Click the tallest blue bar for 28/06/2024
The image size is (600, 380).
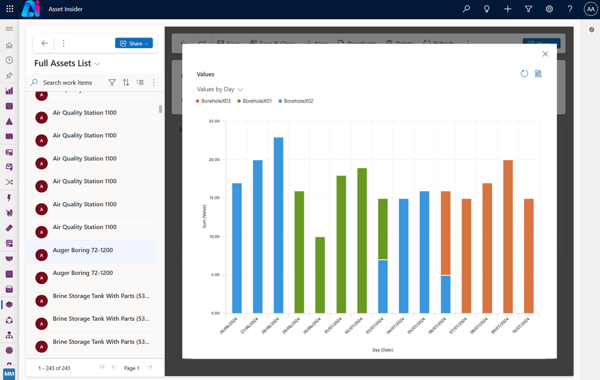278,225
